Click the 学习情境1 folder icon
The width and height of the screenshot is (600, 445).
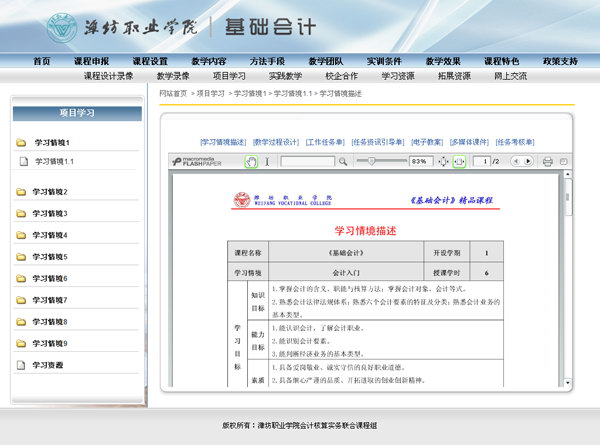coord(21,143)
